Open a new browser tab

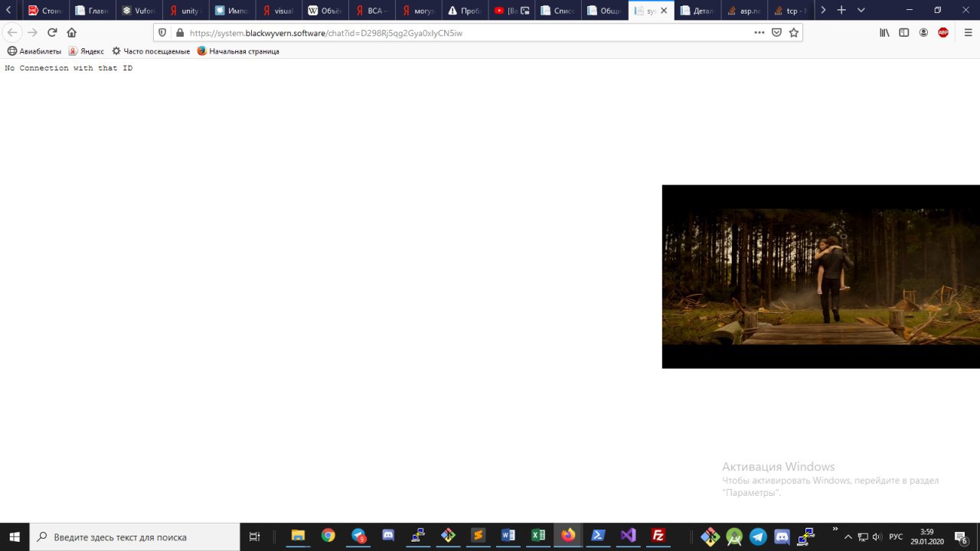pyautogui.click(x=841, y=10)
